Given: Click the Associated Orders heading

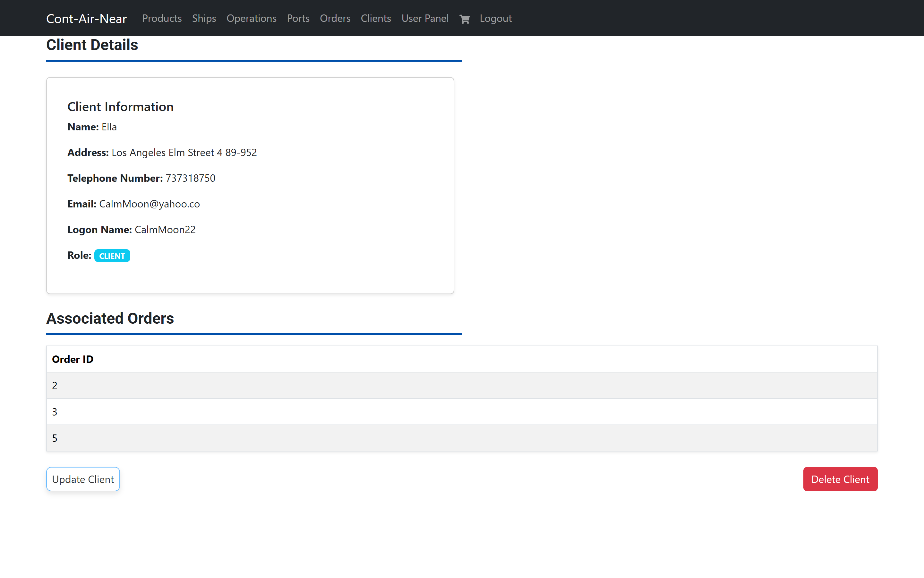Looking at the screenshot, I should [110, 319].
